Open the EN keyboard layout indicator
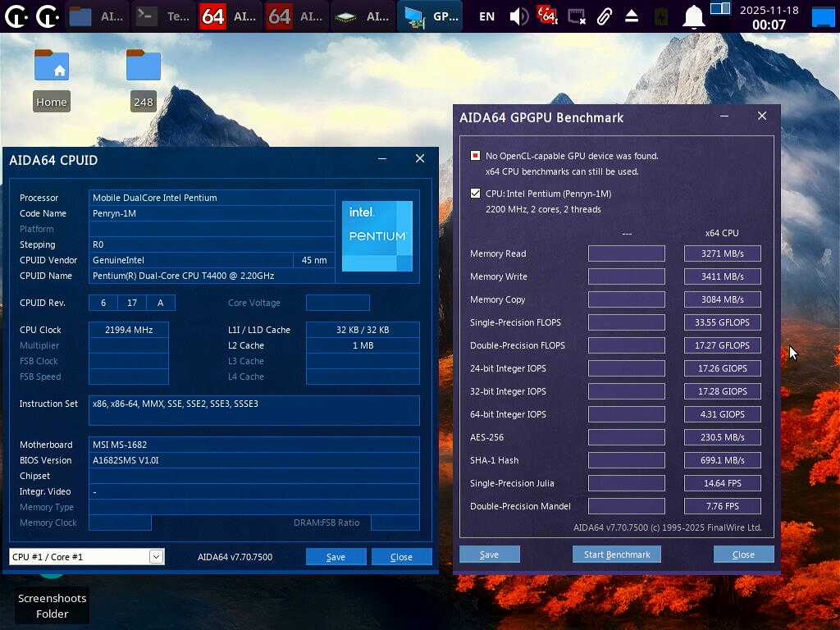This screenshot has width=840, height=630. tap(486, 16)
